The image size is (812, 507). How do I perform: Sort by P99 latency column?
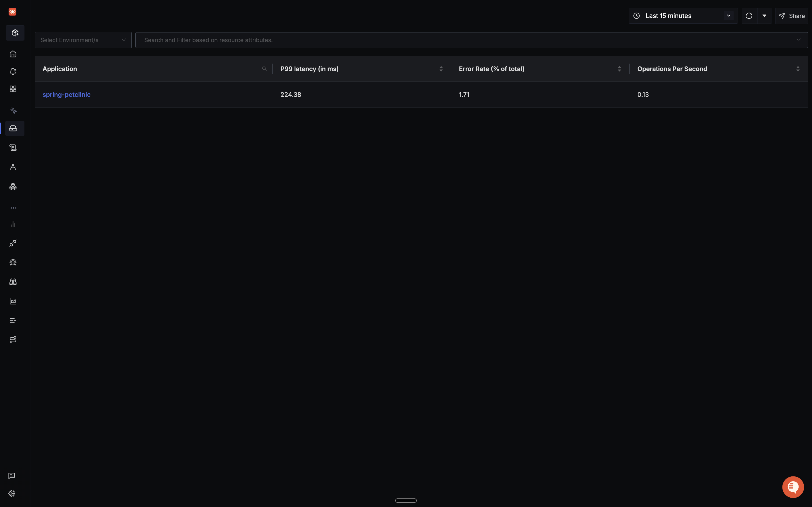coord(441,69)
